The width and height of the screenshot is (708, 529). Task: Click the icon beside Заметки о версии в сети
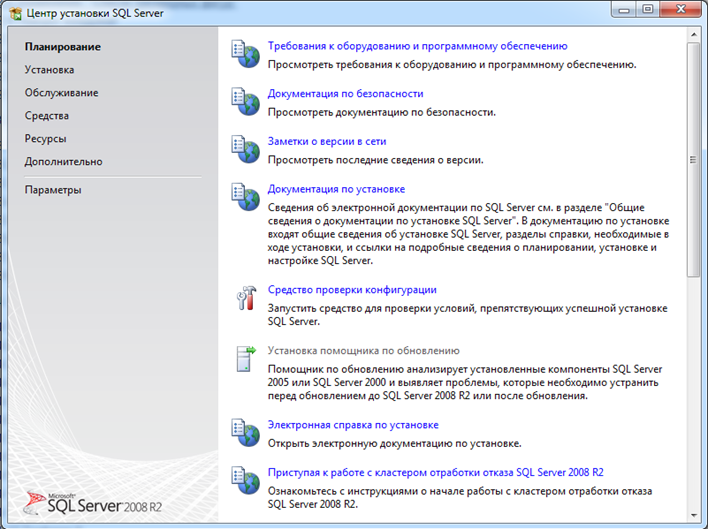[245, 149]
